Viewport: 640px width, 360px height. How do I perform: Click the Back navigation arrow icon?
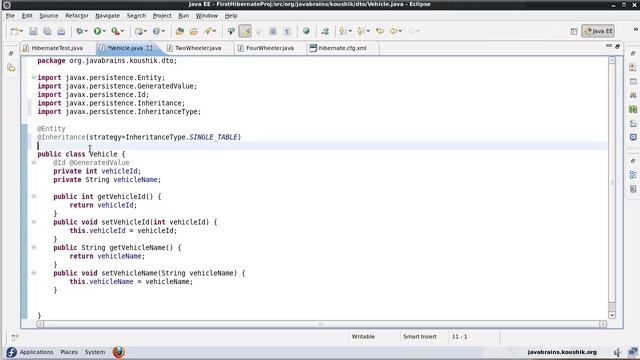pos(393,31)
